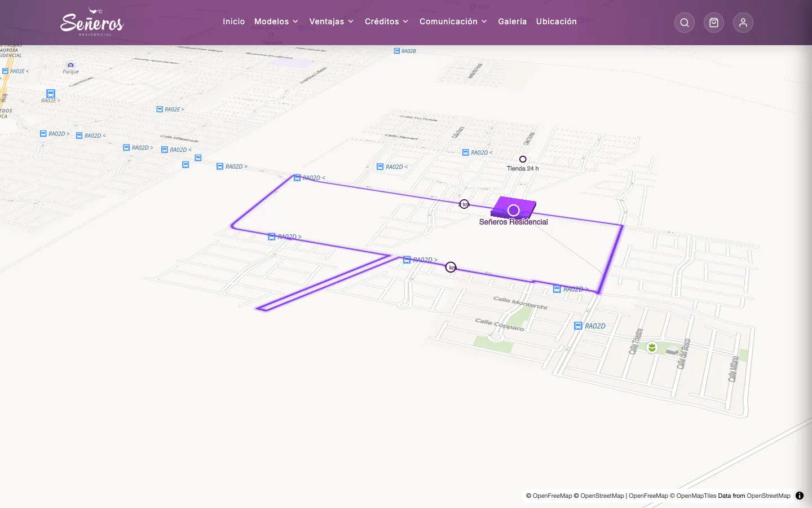Viewport: 812px width, 508px height.
Task: Click the Calle Milano street label
Action: point(733,369)
